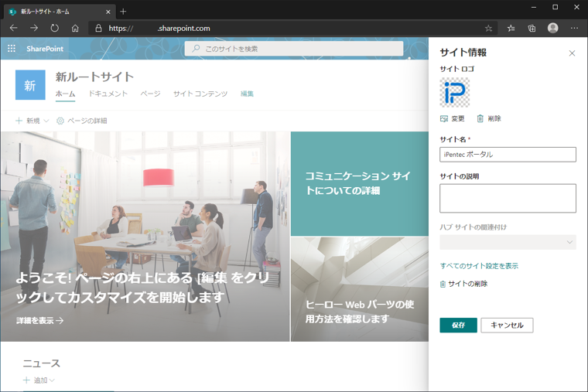The width and height of the screenshot is (588, 392).
Task: Open すべてのサイト設定を表示 link
Action: (x=479, y=266)
